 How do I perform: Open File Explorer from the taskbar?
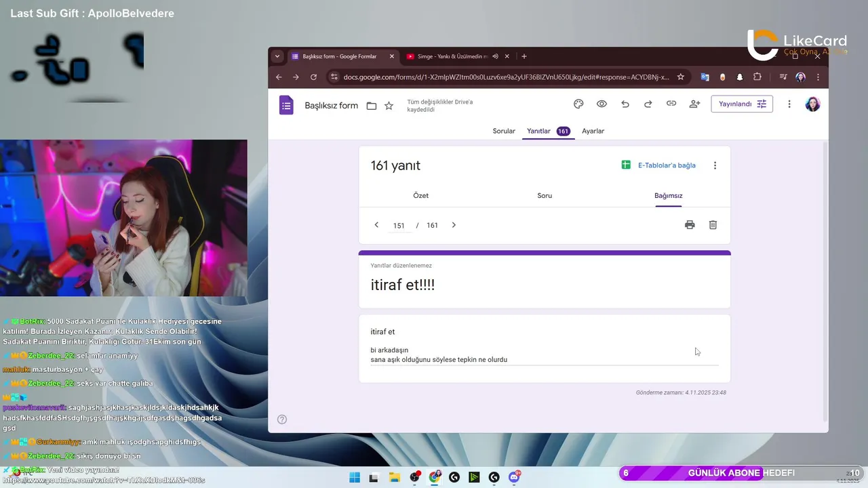point(394,477)
